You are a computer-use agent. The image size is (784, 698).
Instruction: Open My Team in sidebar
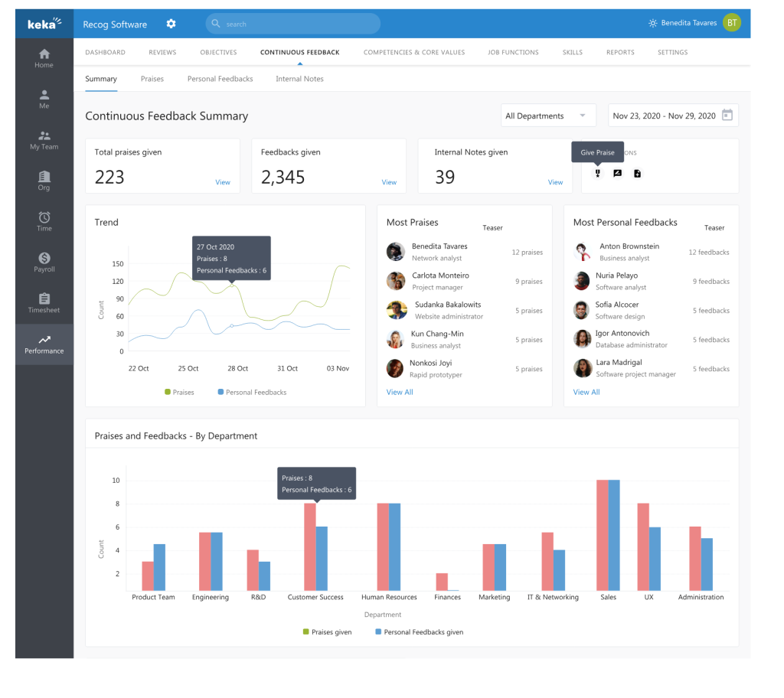coord(44,141)
